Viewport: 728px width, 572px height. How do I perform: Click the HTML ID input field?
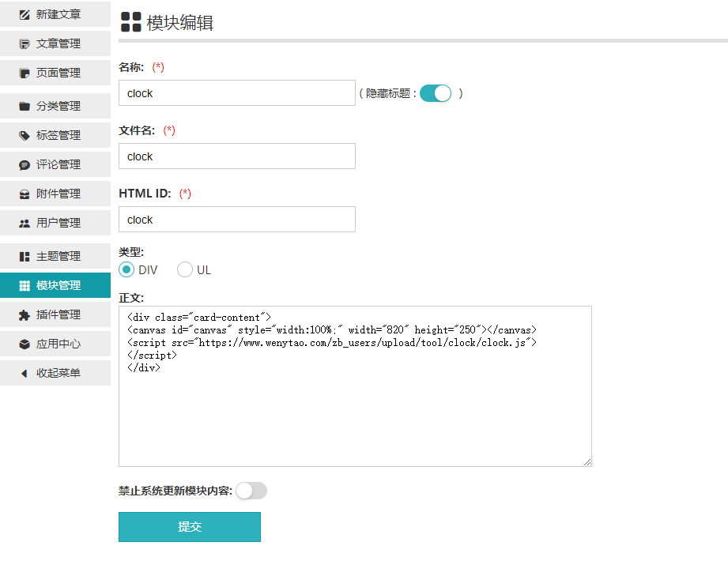click(236, 219)
